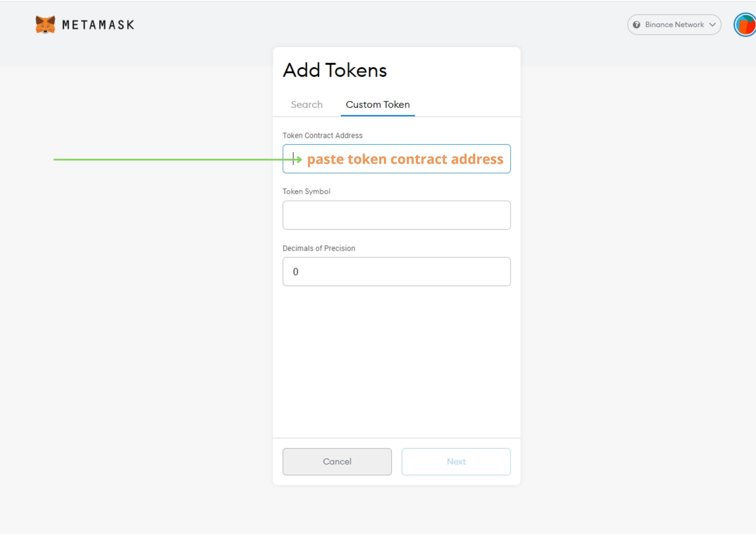Click the Next button
The image size is (756, 534).
click(x=456, y=462)
